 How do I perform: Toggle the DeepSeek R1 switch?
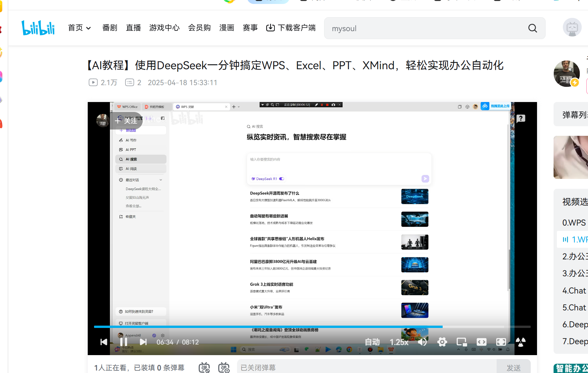[x=282, y=179]
